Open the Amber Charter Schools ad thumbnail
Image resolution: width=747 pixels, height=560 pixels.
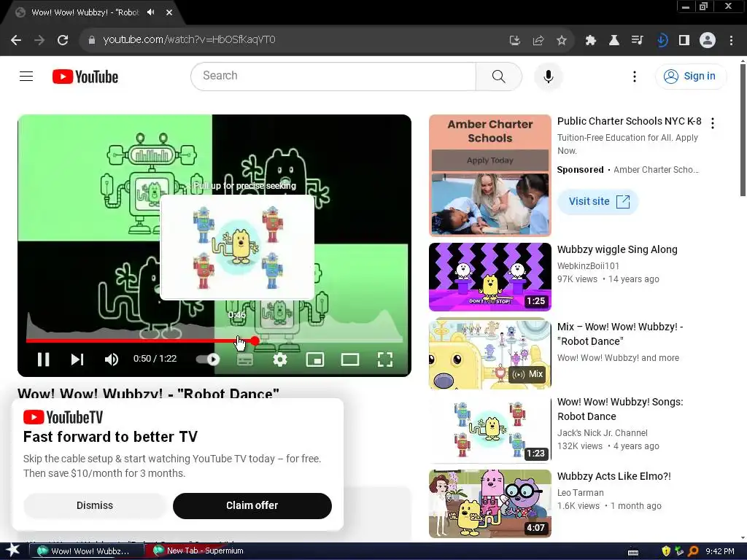point(490,175)
